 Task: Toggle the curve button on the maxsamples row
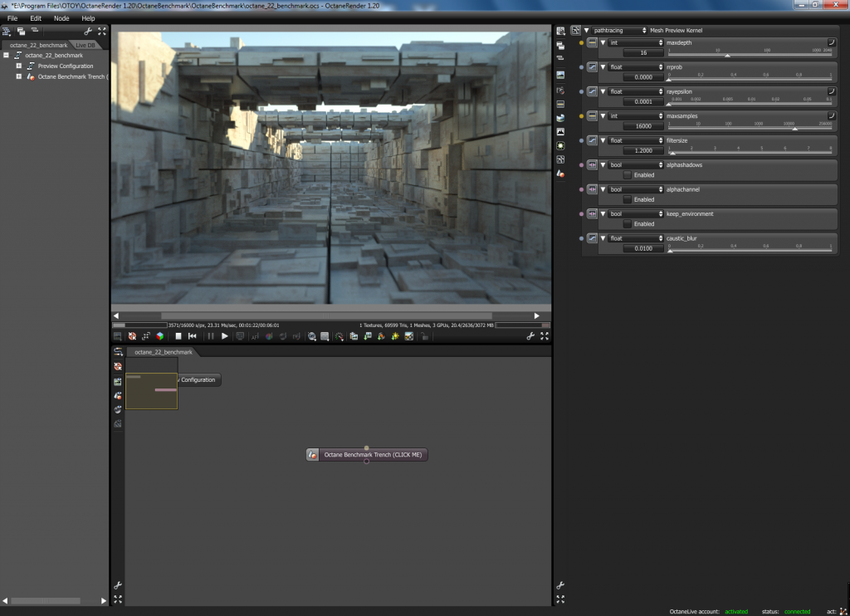[x=831, y=115]
